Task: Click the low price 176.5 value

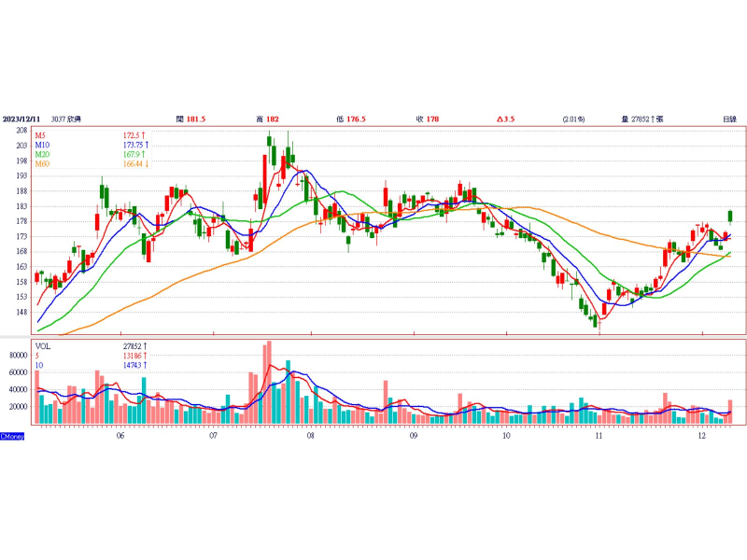Action: (356, 119)
